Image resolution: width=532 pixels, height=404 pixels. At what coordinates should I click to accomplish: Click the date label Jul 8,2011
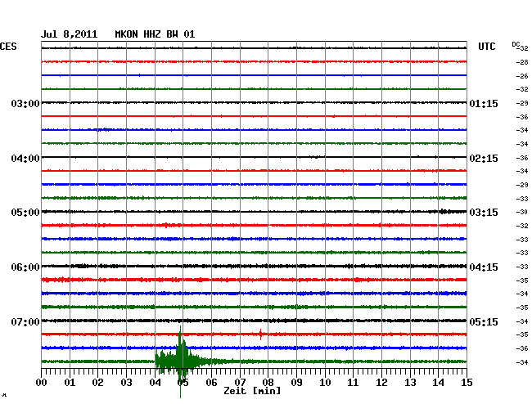click(69, 34)
